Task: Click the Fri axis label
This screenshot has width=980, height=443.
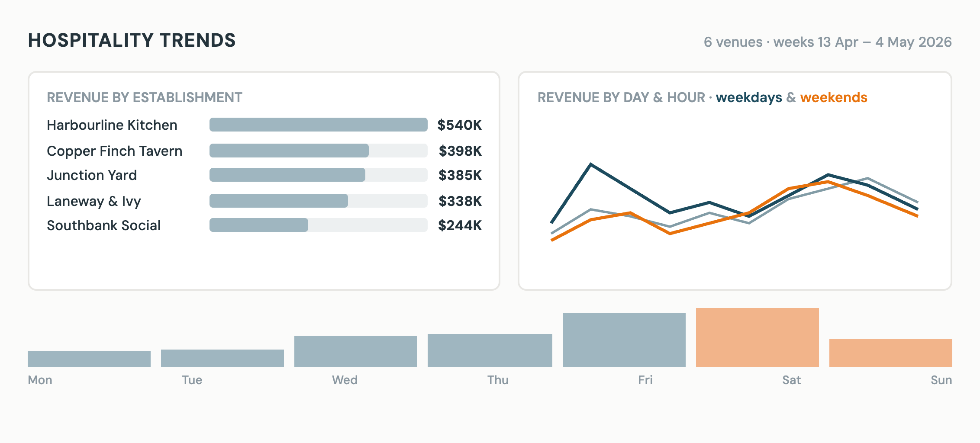Action: click(x=645, y=380)
